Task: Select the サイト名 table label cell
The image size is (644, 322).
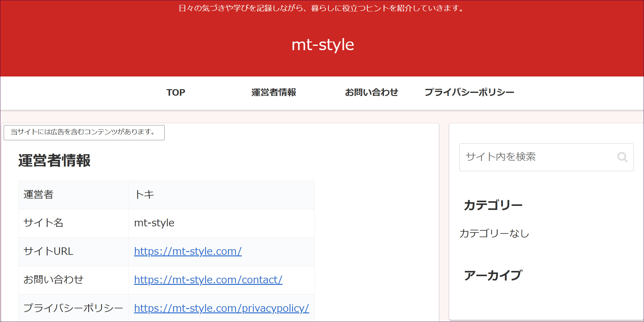Action: pos(74,223)
